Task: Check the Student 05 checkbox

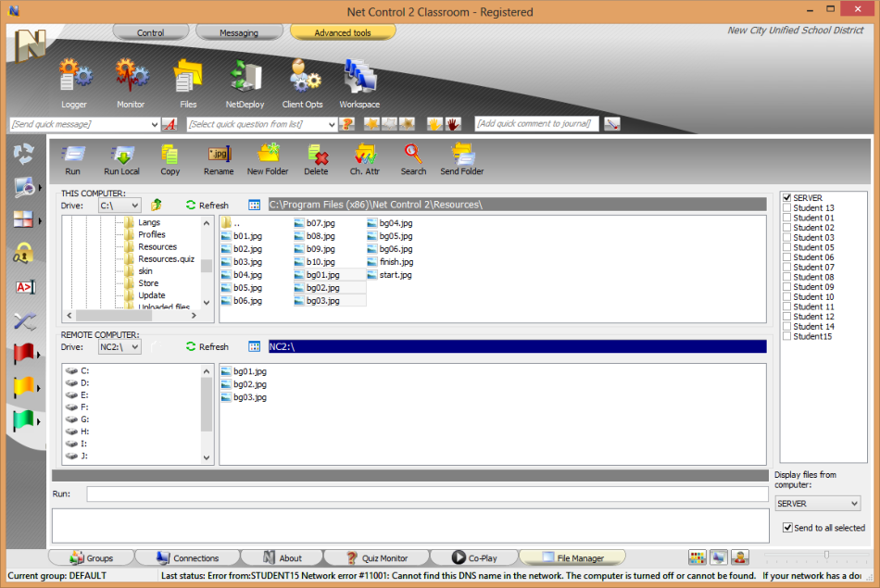Action: (787, 247)
